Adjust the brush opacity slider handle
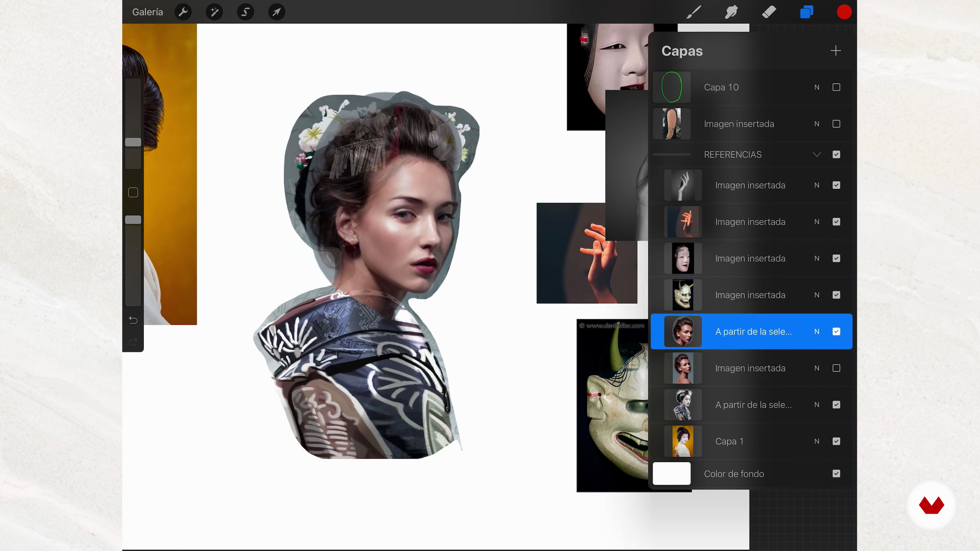 [x=133, y=220]
